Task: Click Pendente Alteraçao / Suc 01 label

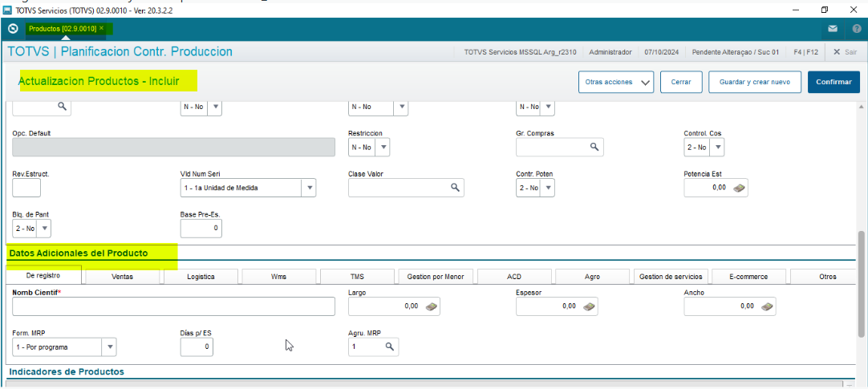Action: coord(736,52)
